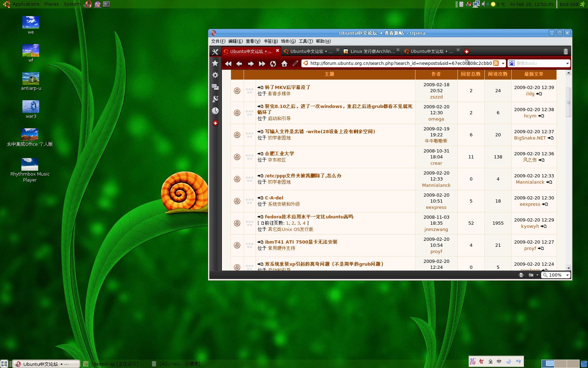This screenshot has width=588, height=368.
Task: Click the camera show images icon
Action: (x=531, y=275)
